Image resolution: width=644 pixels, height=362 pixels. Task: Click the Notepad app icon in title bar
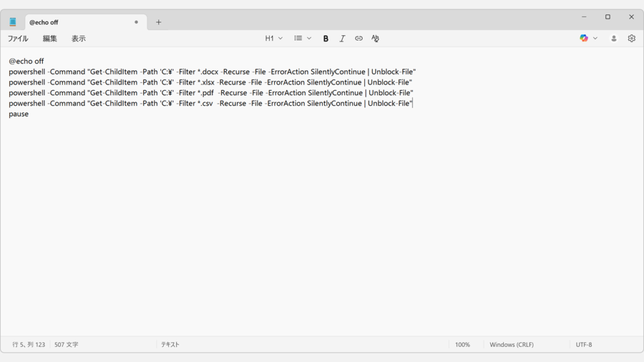(x=13, y=22)
